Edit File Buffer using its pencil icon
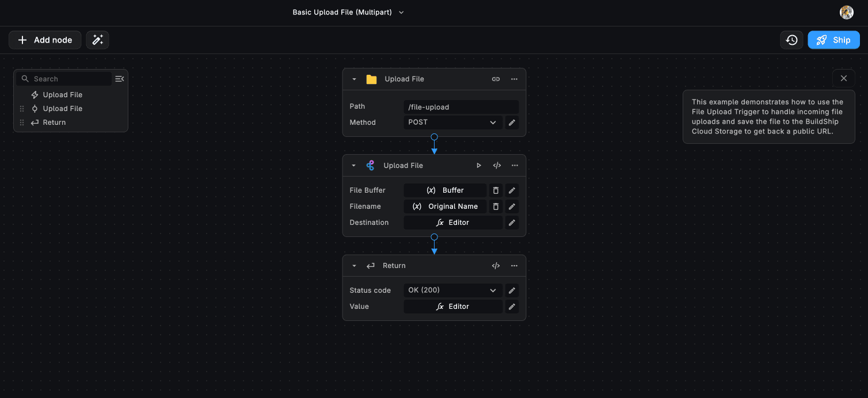The height and width of the screenshot is (398, 868). (x=512, y=190)
